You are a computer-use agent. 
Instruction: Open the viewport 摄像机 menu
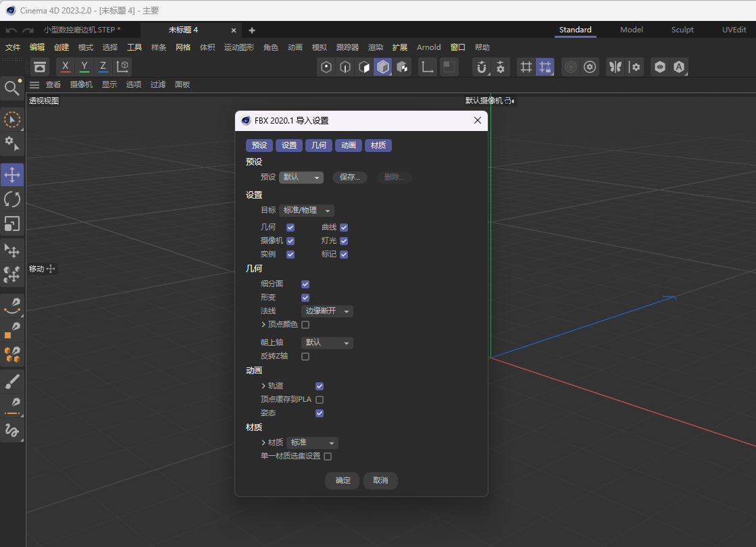pyautogui.click(x=81, y=85)
